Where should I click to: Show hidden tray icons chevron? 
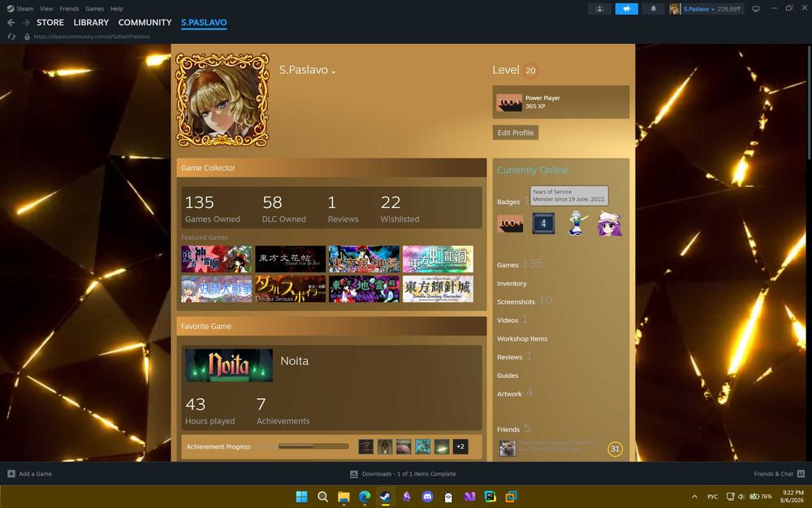pyautogui.click(x=694, y=497)
